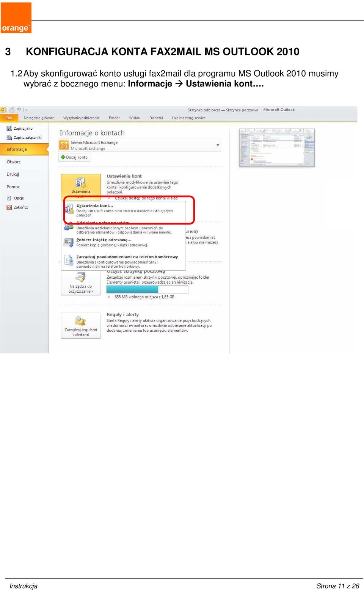Click the Zarządzaj regułami i alertami button
The height and width of the screenshot is (590, 364).
click(x=81, y=326)
